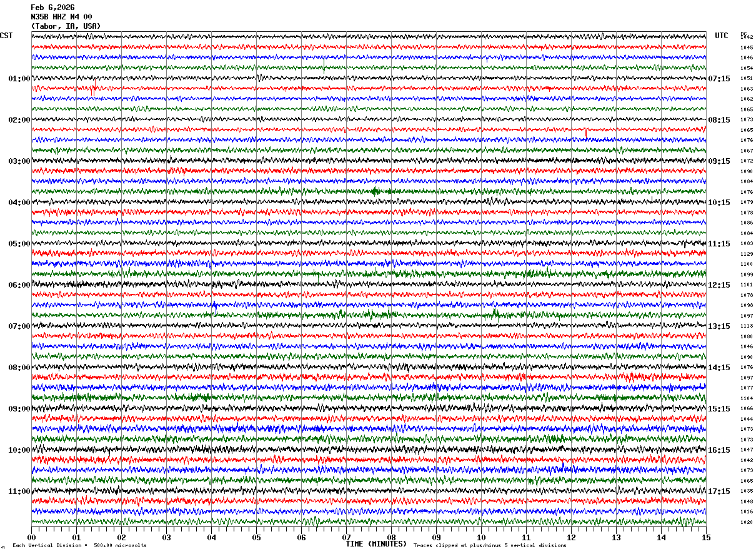Click the '08:15' UTC time label
This screenshot has height=554, width=756.
(x=719, y=120)
